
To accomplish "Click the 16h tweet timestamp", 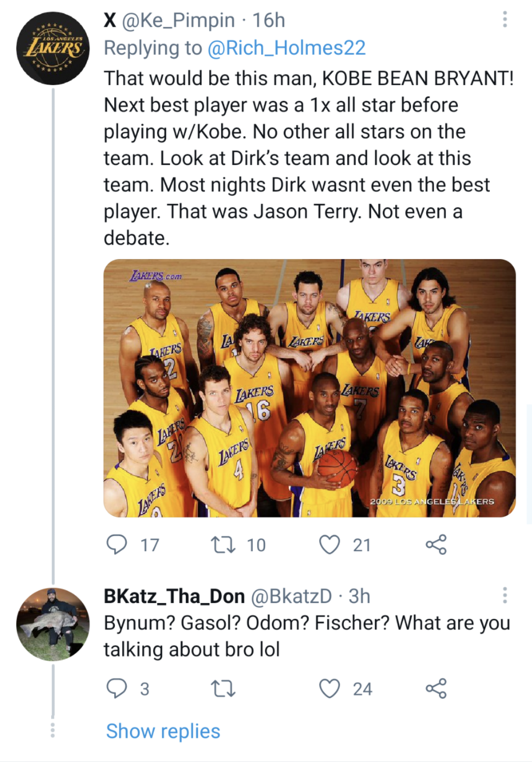I will point(269,20).
